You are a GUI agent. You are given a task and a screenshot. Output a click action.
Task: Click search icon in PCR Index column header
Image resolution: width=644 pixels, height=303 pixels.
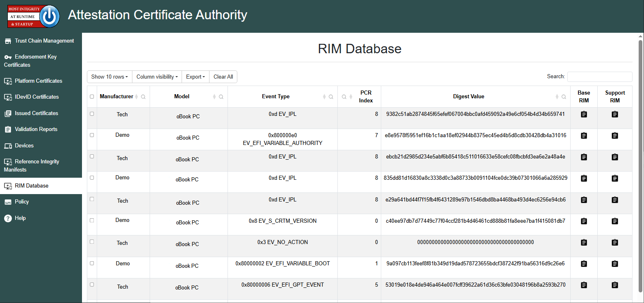point(344,97)
